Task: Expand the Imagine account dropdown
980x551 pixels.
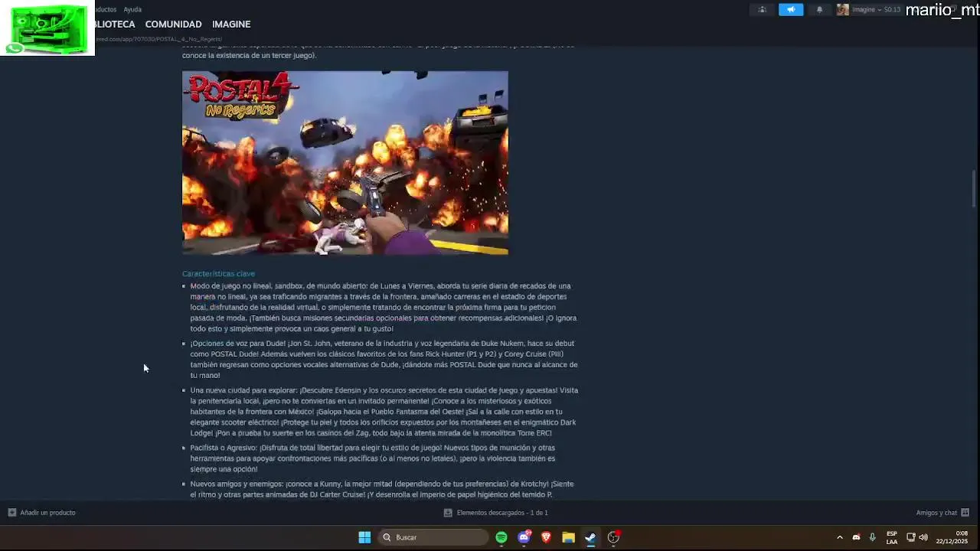Action: click(x=877, y=10)
